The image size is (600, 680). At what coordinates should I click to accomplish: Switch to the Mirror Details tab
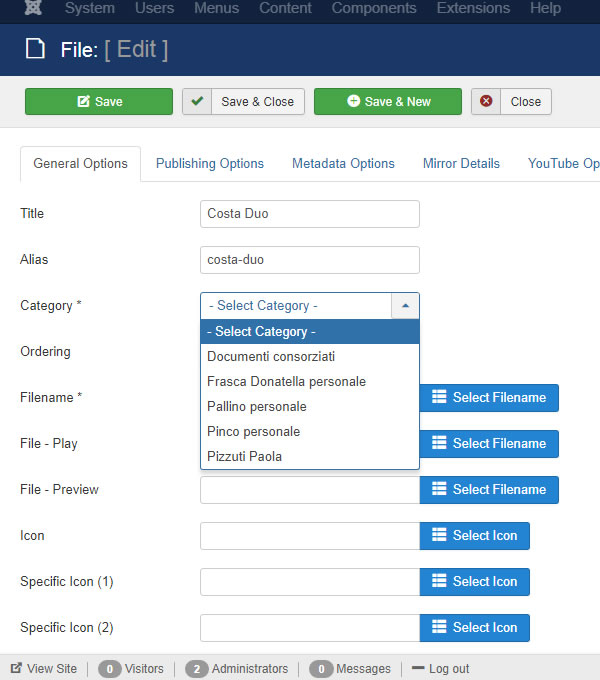[461, 163]
